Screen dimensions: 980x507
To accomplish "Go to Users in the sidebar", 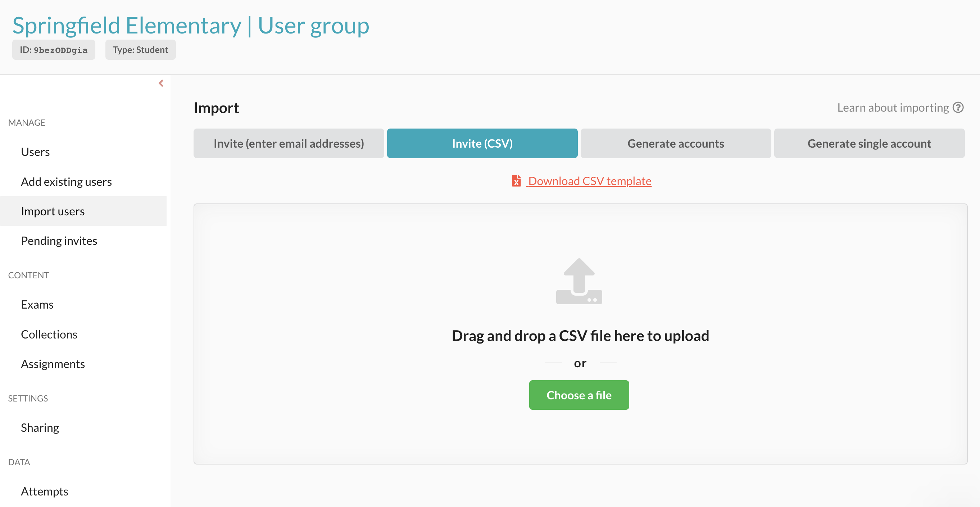I will pyautogui.click(x=35, y=152).
